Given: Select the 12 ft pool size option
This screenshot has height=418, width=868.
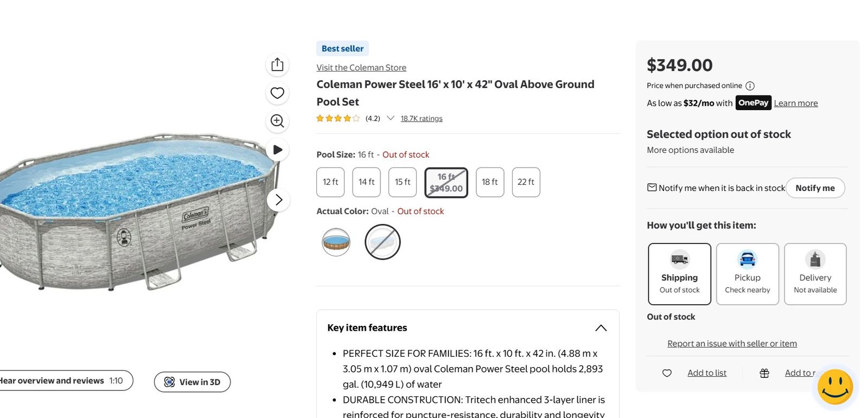Looking at the screenshot, I should 330,182.
